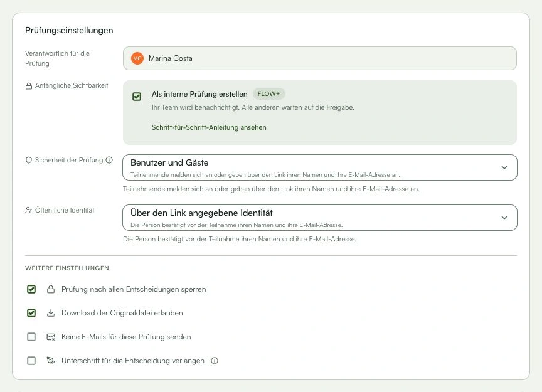Click the download icon for Originaldatei erlauben
542x392 pixels.
(51, 313)
